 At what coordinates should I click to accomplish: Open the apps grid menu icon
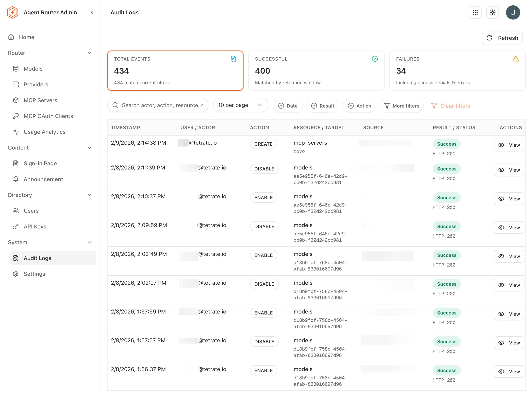pos(475,12)
